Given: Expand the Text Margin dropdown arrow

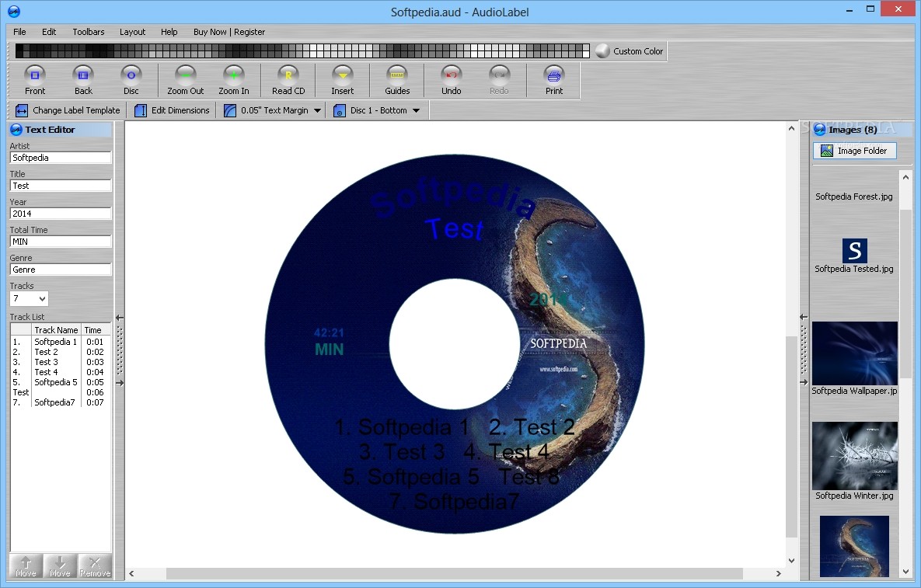Looking at the screenshot, I should click(x=317, y=110).
